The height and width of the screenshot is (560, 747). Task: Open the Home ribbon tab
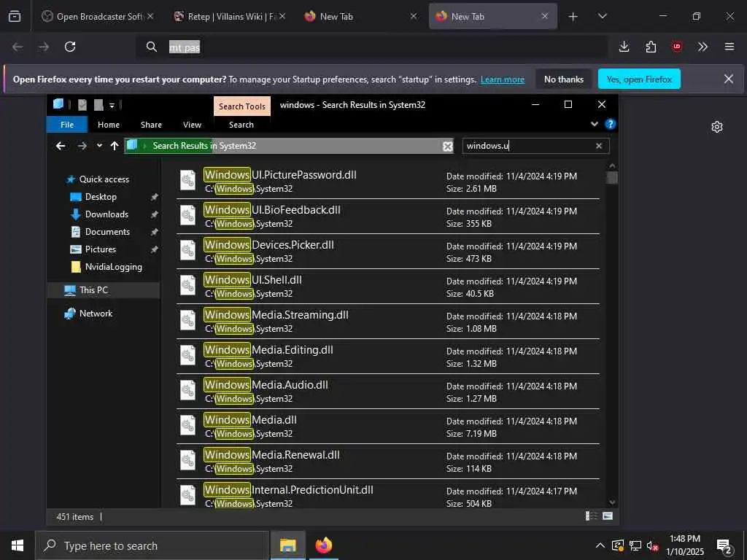[x=109, y=125]
